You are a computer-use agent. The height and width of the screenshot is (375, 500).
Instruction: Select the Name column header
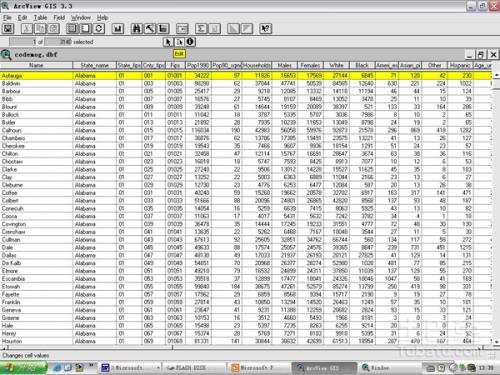[x=36, y=65]
